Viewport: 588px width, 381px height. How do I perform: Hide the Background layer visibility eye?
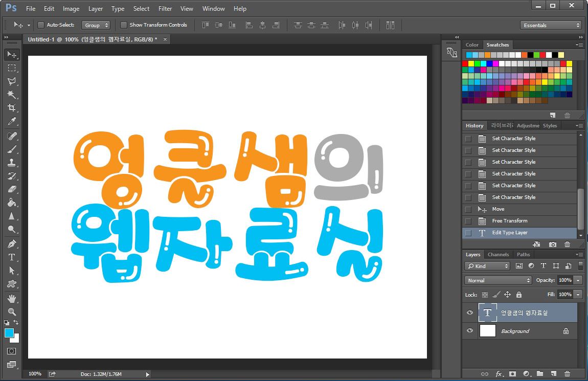pyautogui.click(x=470, y=331)
